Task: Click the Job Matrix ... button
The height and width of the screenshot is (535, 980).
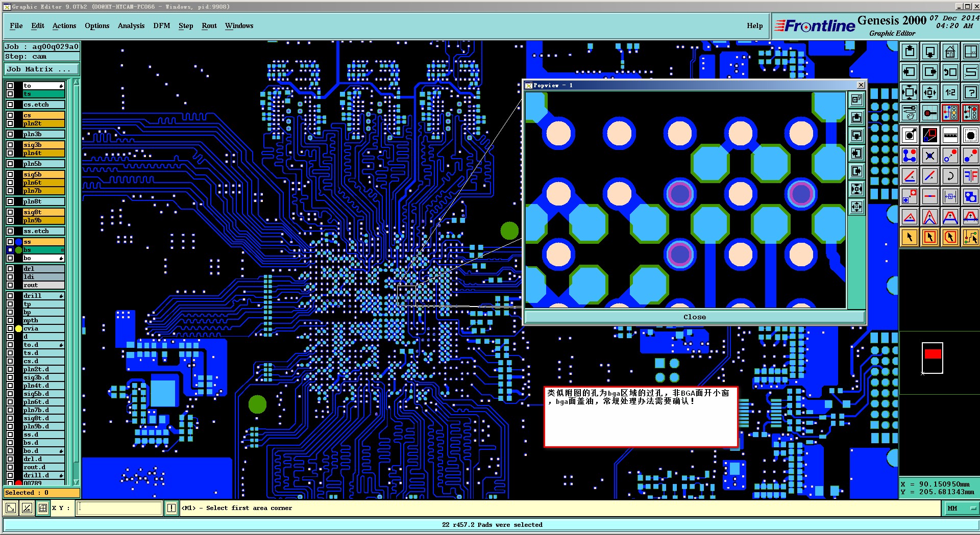Action: point(42,69)
